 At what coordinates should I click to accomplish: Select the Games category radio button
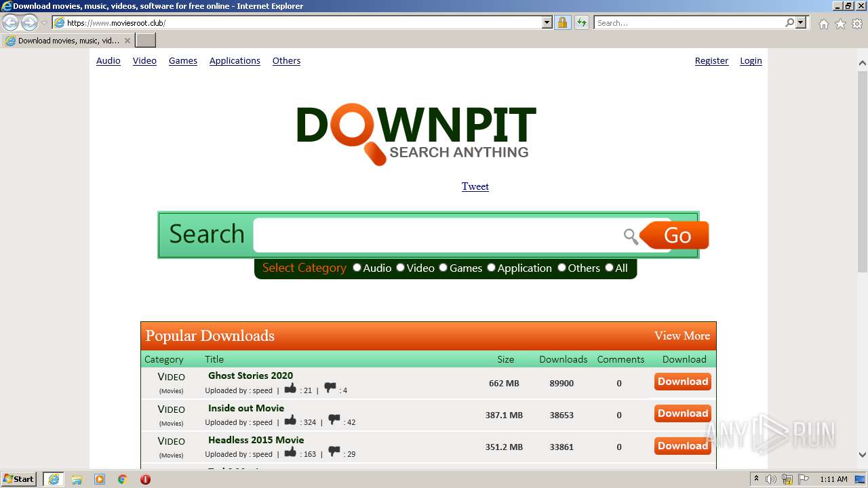click(443, 268)
